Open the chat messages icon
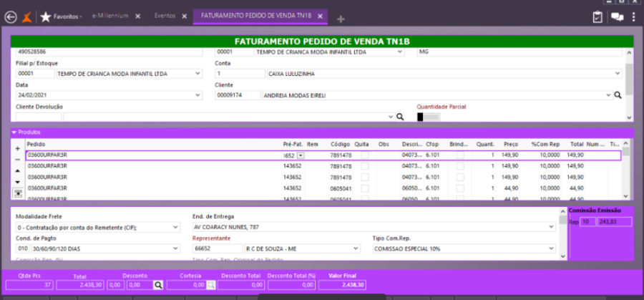Viewport: 644px width, 300px height. pyautogui.click(x=616, y=17)
